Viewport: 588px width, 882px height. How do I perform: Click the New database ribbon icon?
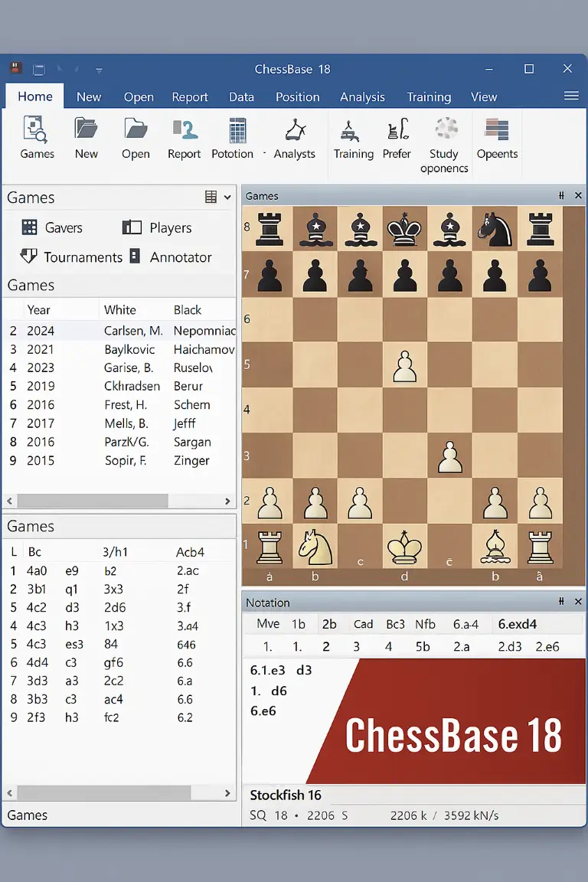tap(86, 138)
